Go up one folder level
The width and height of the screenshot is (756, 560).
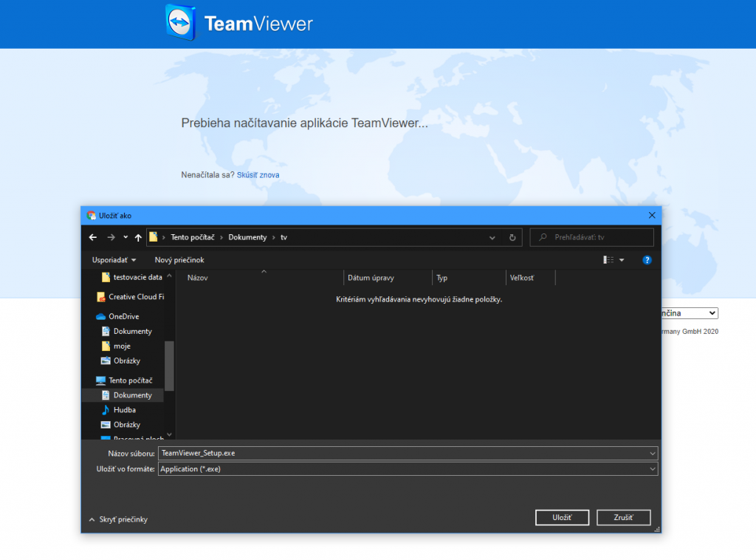[138, 237]
